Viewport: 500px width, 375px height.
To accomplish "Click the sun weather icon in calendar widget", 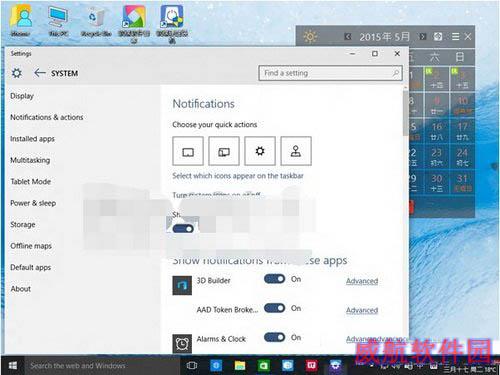I will [310, 37].
